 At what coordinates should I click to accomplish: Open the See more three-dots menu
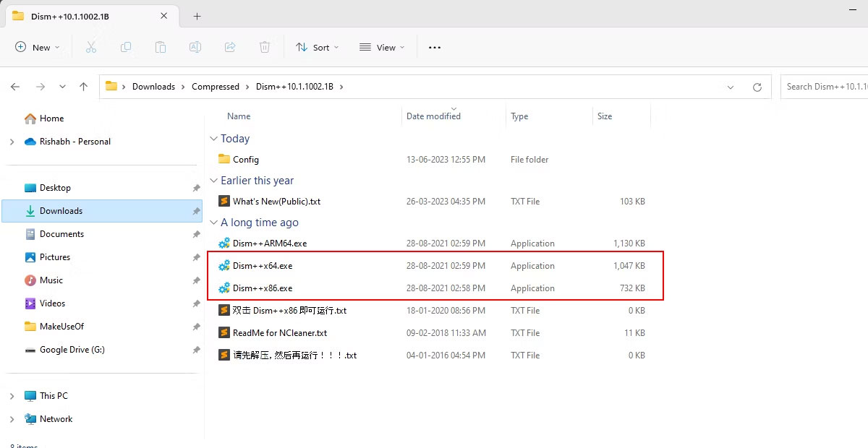[x=434, y=48]
